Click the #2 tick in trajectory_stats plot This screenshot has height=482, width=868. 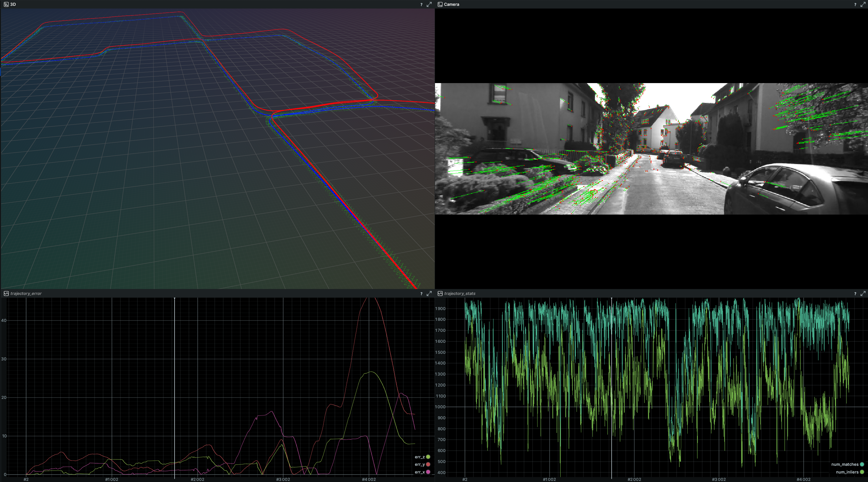coord(465,479)
